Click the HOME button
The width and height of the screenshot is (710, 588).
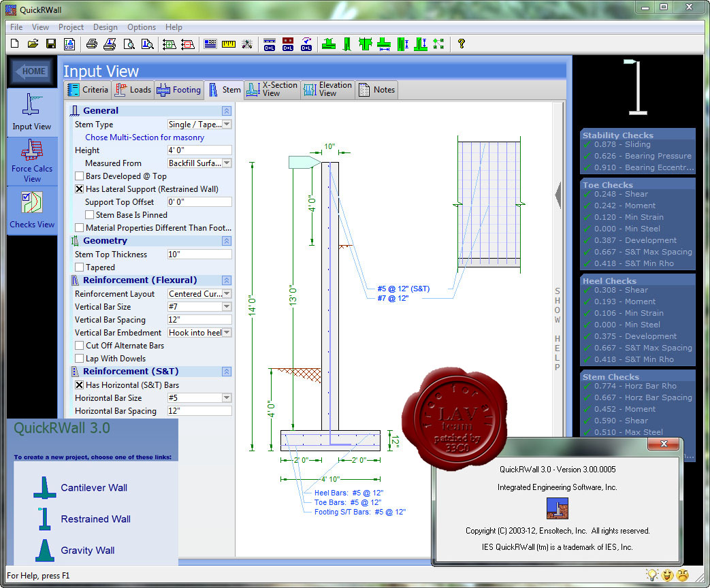[31, 71]
